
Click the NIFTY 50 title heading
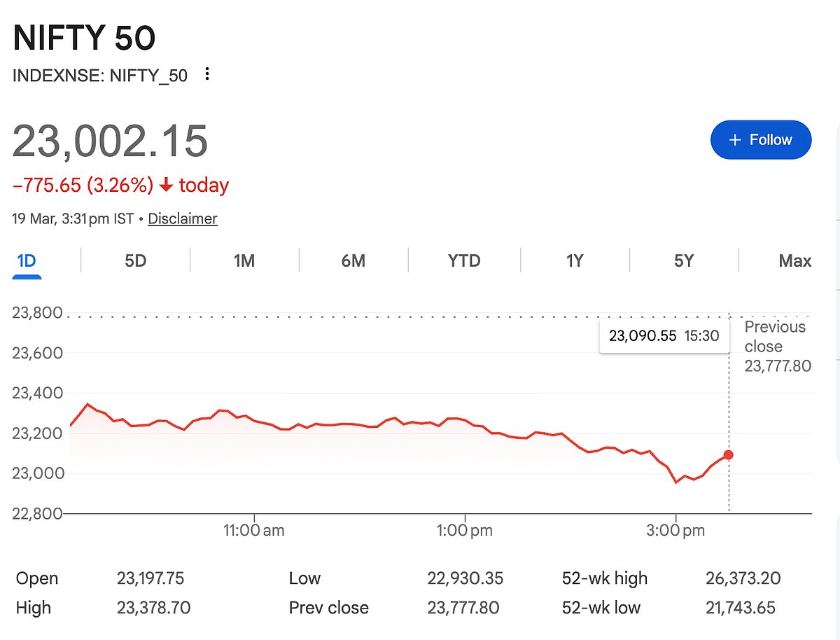[84, 39]
